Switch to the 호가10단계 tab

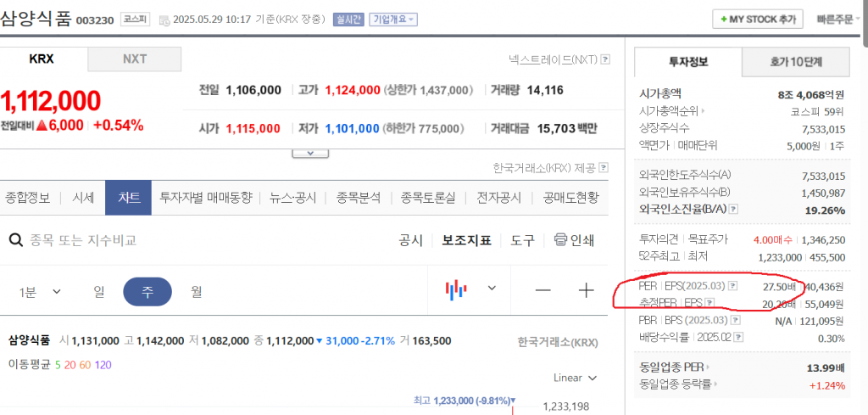click(795, 61)
